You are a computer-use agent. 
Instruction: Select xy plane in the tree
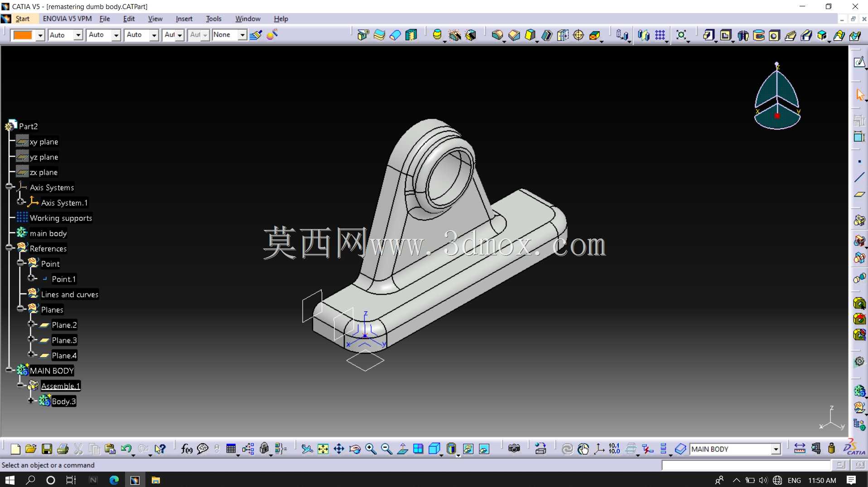tap(44, 142)
